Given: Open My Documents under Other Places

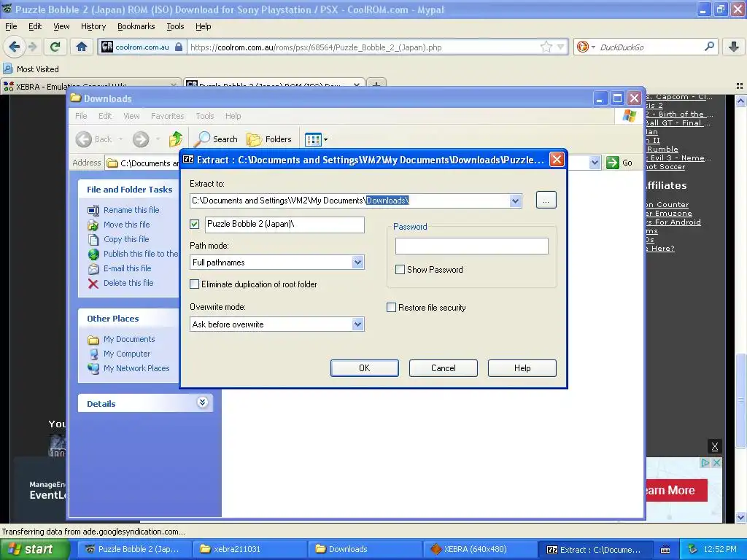Looking at the screenshot, I should [129, 339].
